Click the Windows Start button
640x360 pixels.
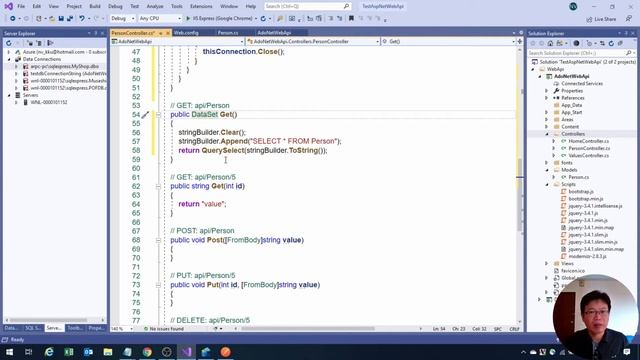(9, 352)
